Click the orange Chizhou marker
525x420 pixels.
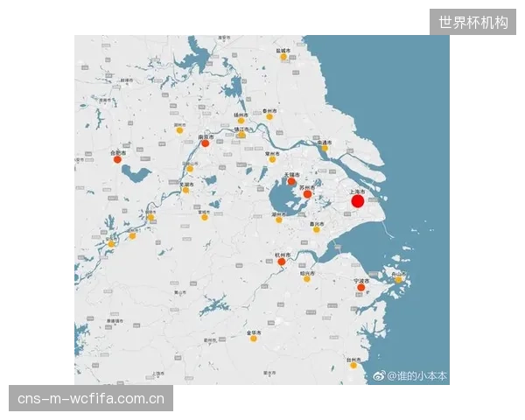click(133, 236)
